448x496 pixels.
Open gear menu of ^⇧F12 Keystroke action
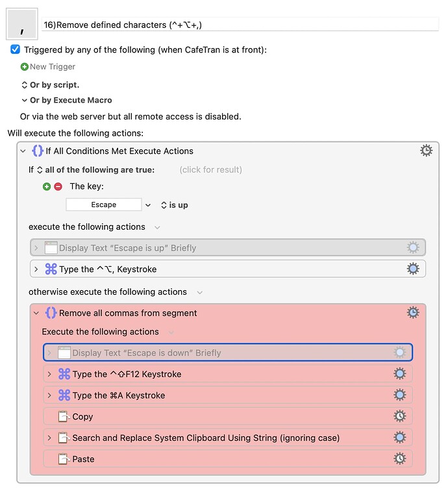399,373
